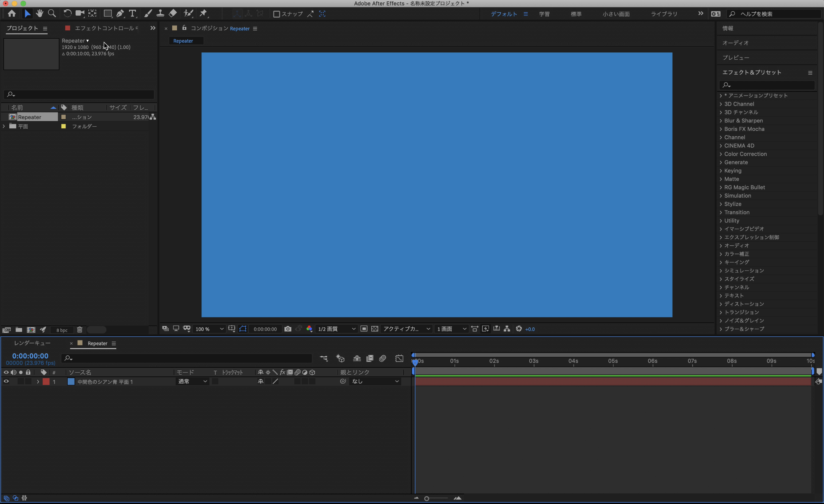Select the Pen tool in toolbar
The height and width of the screenshot is (504, 824).
(x=120, y=14)
